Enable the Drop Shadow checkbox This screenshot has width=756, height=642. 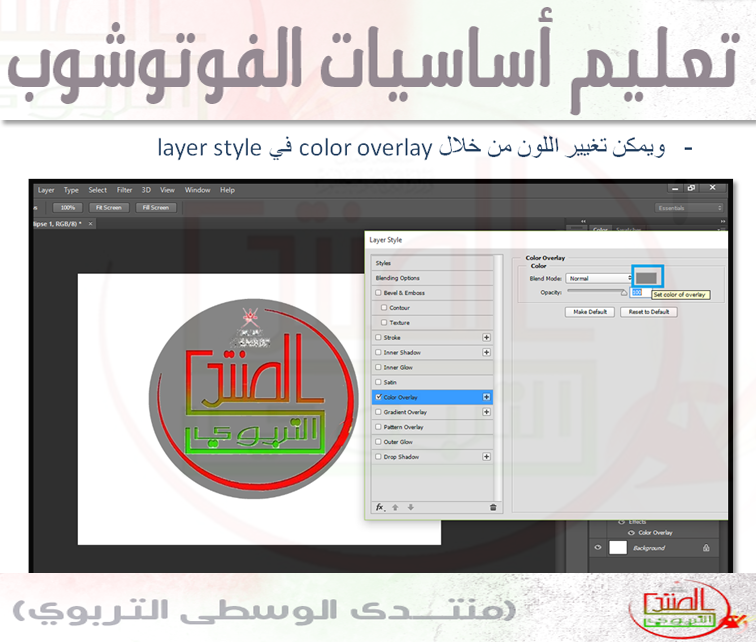[378, 456]
